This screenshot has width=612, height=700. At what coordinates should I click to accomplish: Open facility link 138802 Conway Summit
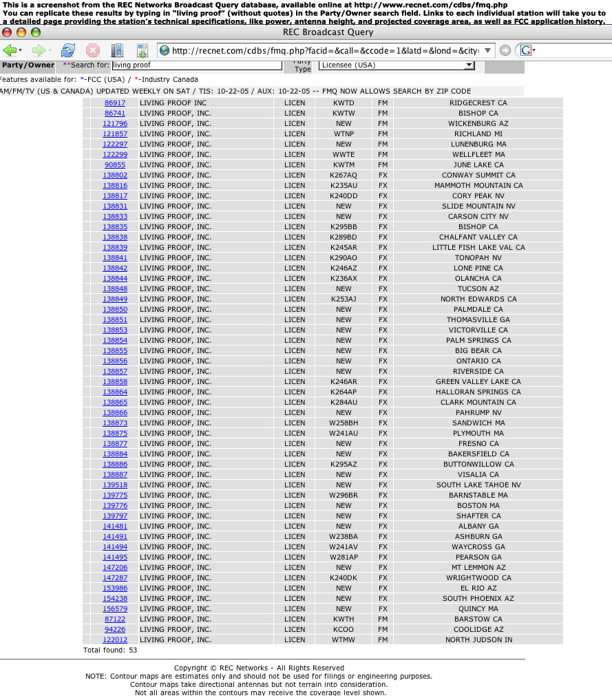[x=115, y=176]
